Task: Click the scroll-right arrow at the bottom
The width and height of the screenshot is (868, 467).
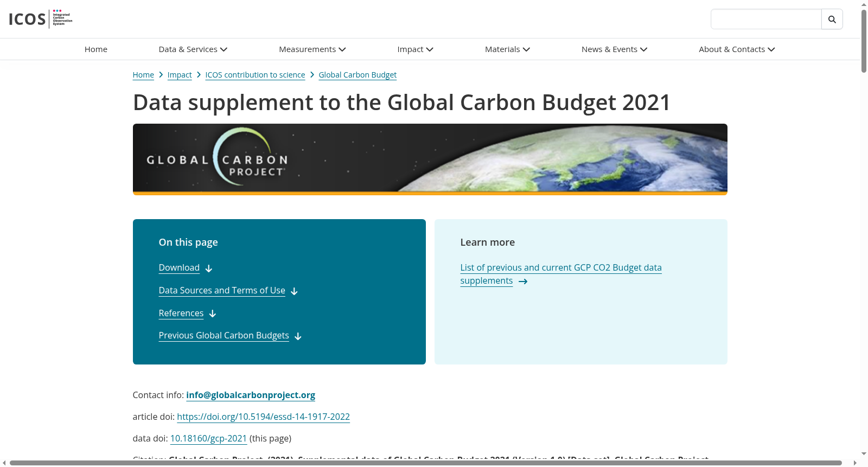Action: (855, 463)
